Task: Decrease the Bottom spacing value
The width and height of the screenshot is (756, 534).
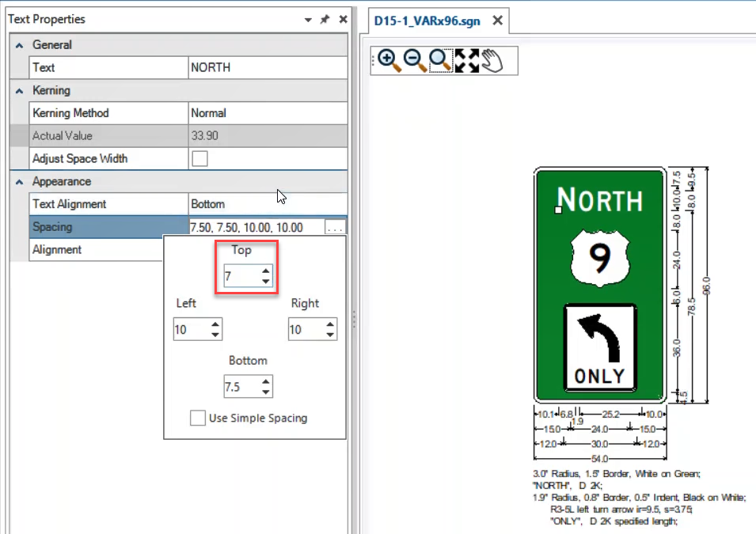Action: coord(266,392)
